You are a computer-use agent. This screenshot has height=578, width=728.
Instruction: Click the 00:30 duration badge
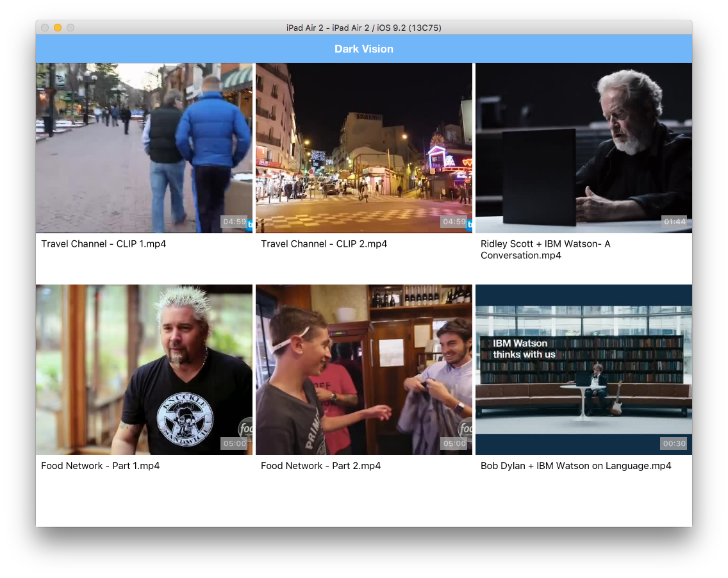[x=674, y=443]
